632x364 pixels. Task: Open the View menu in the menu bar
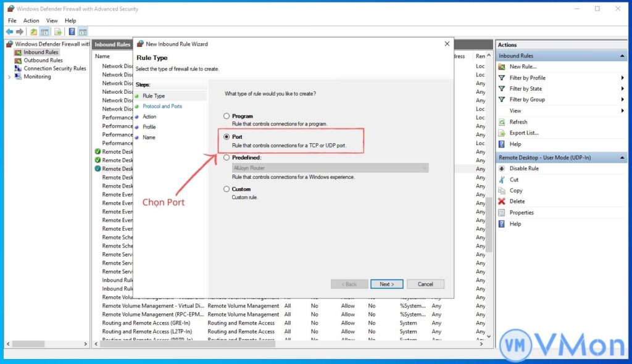52,20
